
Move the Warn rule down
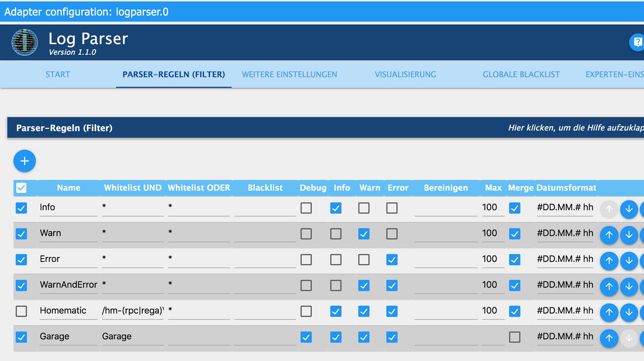click(x=629, y=235)
